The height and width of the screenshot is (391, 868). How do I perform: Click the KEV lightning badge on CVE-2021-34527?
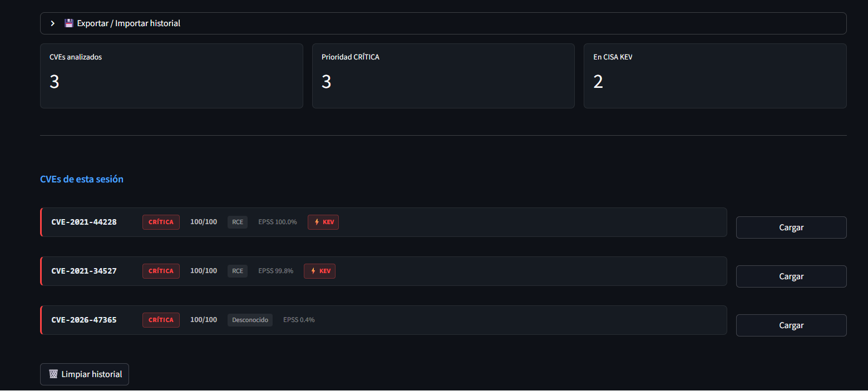[319, 271]
